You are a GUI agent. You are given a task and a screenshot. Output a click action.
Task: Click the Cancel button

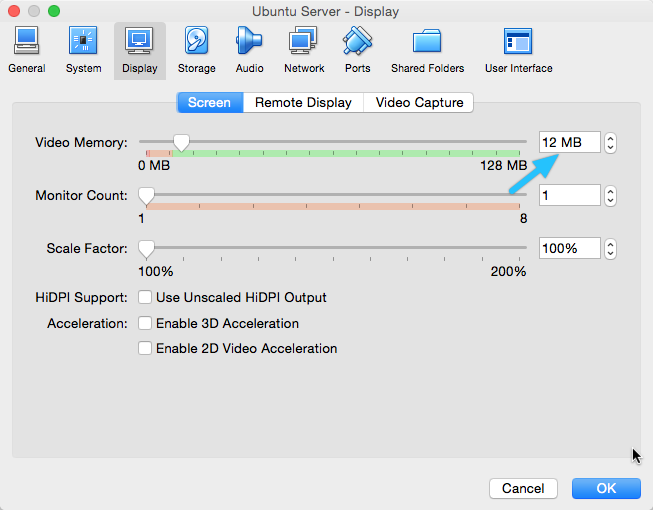click(523, 488)
